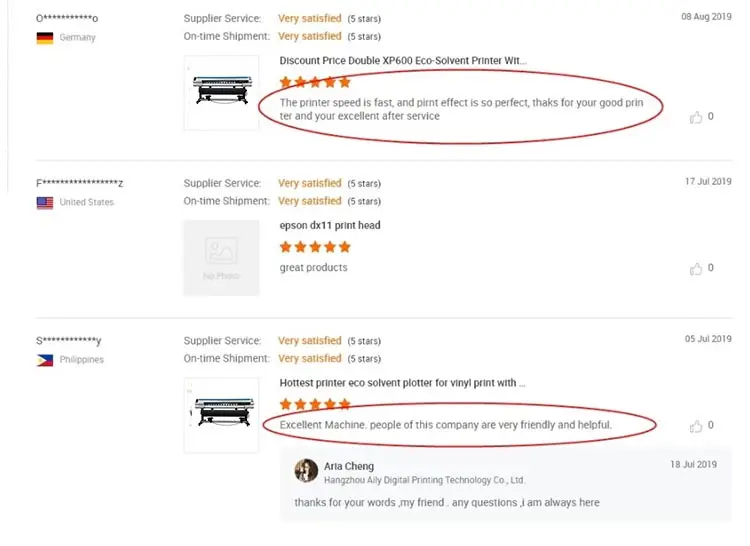Click the Philippines flag icon
750x546 pixels.
[45, 360]
